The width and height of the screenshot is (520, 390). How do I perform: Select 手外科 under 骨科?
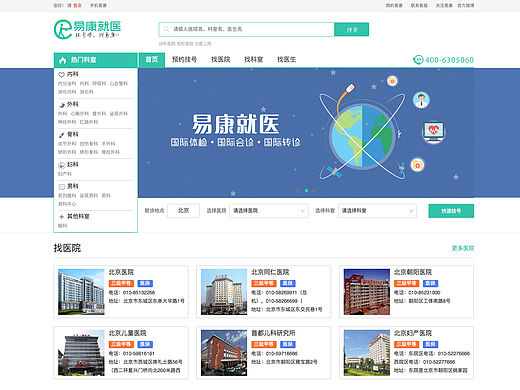coord(108,144)
